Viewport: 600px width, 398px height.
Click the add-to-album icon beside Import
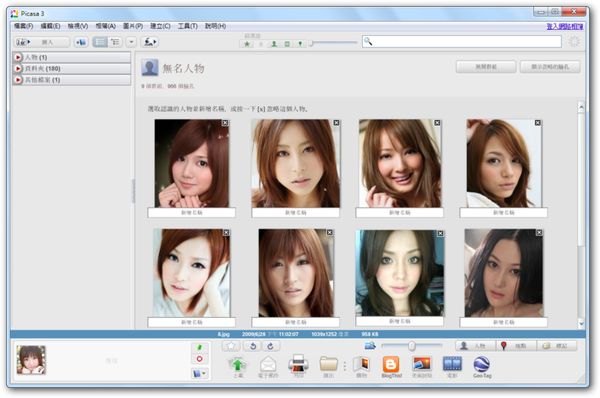[x=81, y=42]
